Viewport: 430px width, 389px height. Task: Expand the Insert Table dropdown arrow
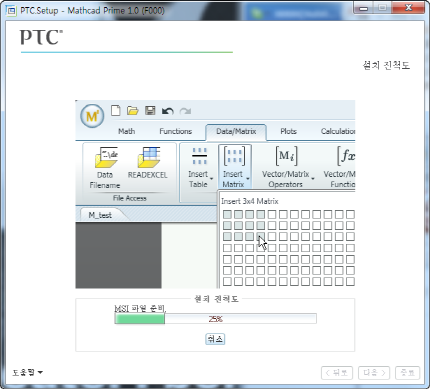click(211, 179)
